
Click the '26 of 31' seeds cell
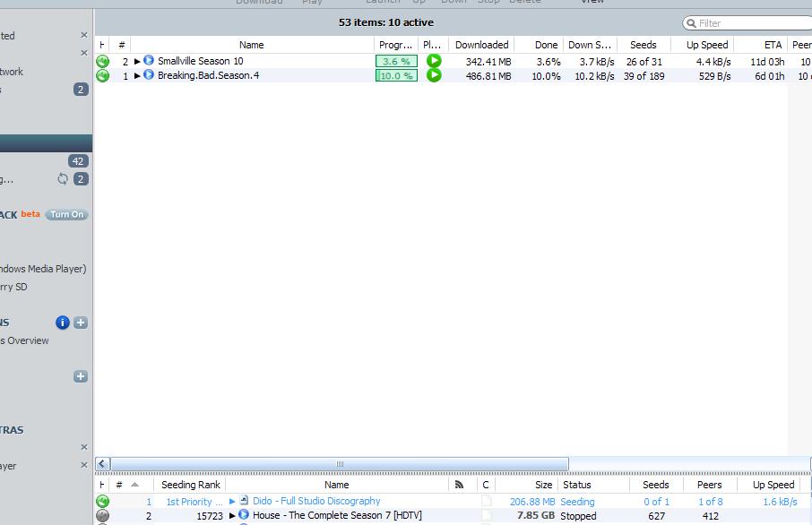pos(644,62)
